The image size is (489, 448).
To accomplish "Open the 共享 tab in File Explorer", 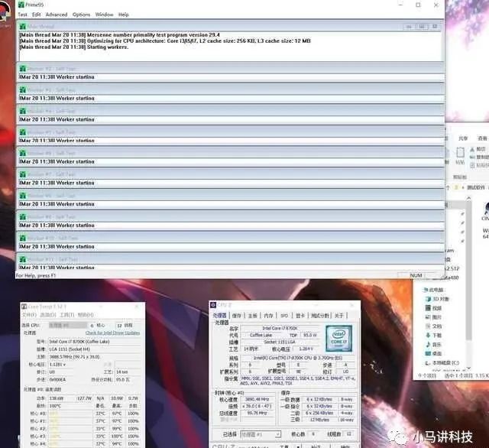I will click(x=463, y=138).
